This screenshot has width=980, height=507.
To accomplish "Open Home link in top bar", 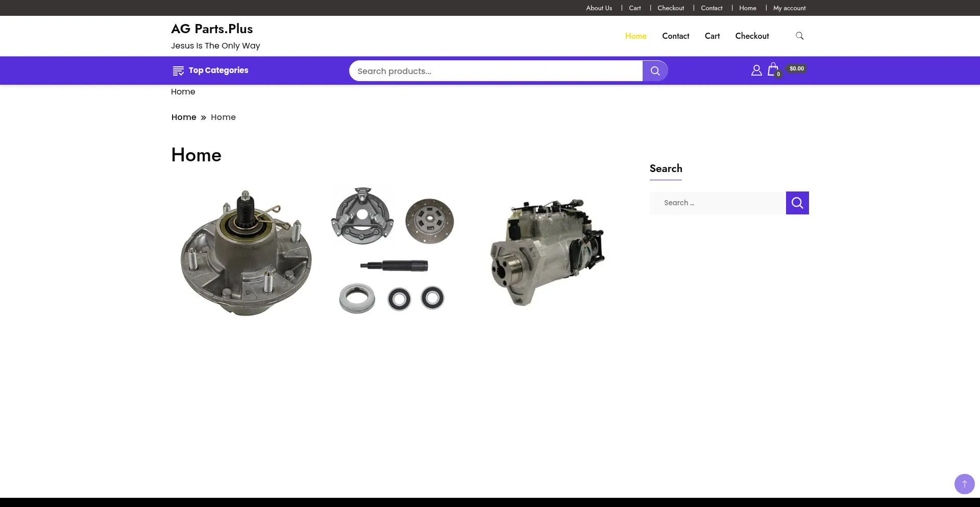I will point(747,8).
